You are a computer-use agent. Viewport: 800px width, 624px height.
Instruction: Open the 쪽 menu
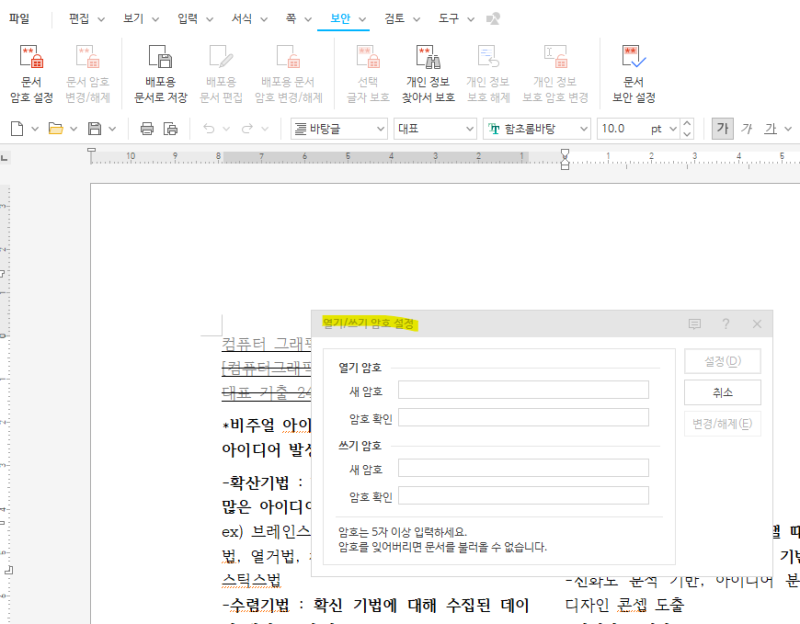pos(298,19)
